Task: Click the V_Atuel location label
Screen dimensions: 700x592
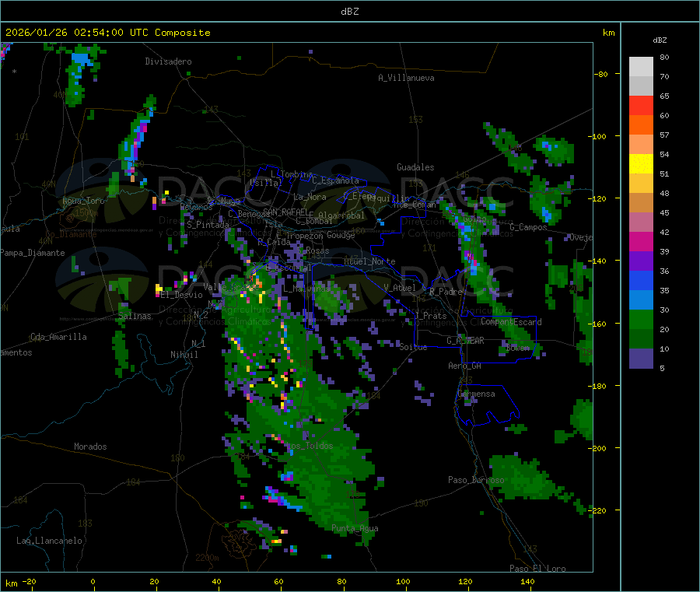Action: (x=400, y=288)
